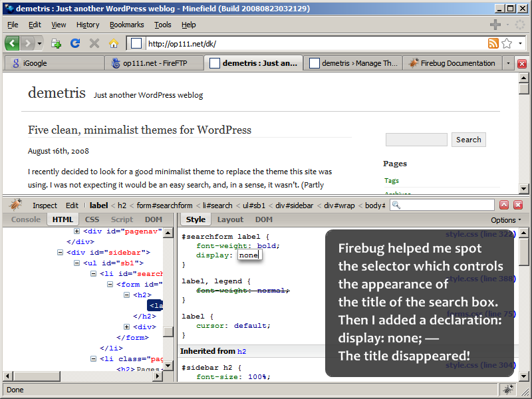The height and width of the screenshot is (399, 532).
Task: Click the Stop loading X icon
Action: [x=94, y=43]
